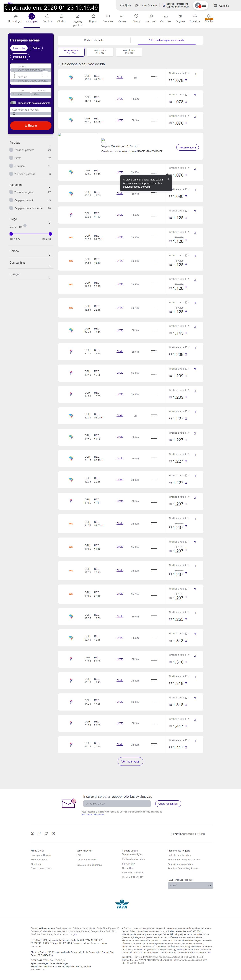
Task: Click the Ver mais voos button
Action: coord(130,761)
